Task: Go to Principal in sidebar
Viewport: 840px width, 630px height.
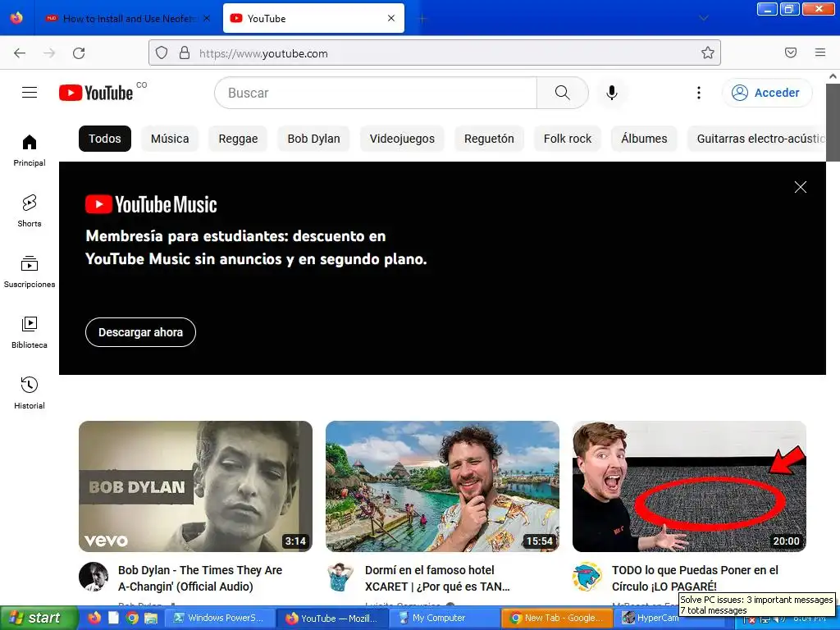Action: click(30, 151)
